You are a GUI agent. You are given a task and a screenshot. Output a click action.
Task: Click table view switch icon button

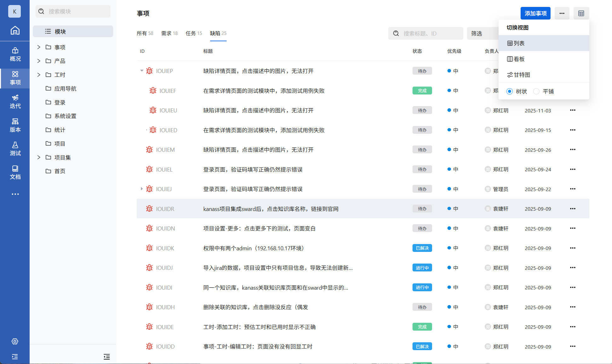click(581, 13)
